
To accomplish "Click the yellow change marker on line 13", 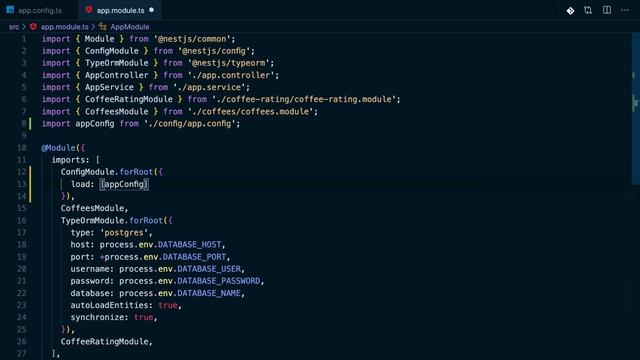I will tap(30, 184).
